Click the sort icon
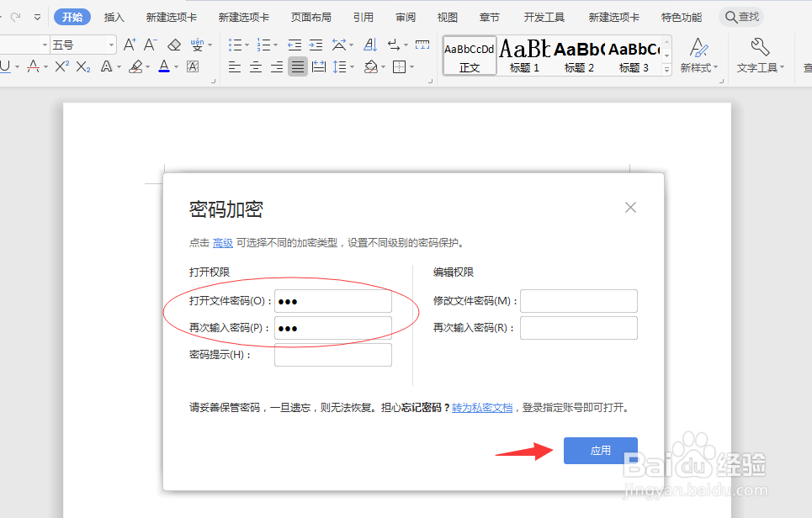Viewport: 812px width, 518px height. [x=370, y=45]
